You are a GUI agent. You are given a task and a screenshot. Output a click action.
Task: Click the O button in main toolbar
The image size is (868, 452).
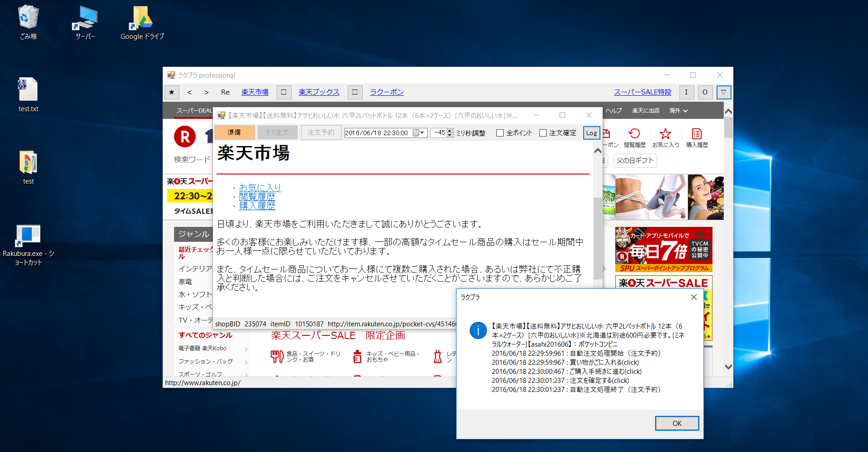pyautogui.click(x=705, y=92)
